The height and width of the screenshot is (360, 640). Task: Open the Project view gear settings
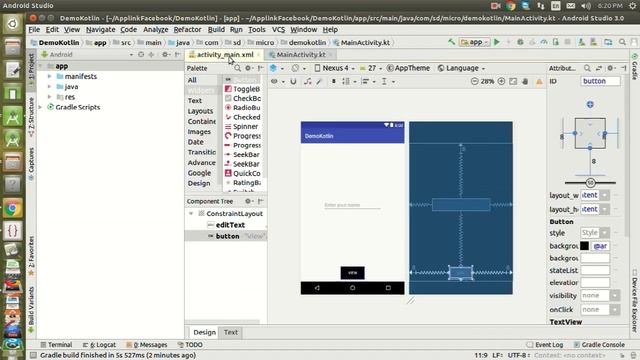(x=165, y=54)
